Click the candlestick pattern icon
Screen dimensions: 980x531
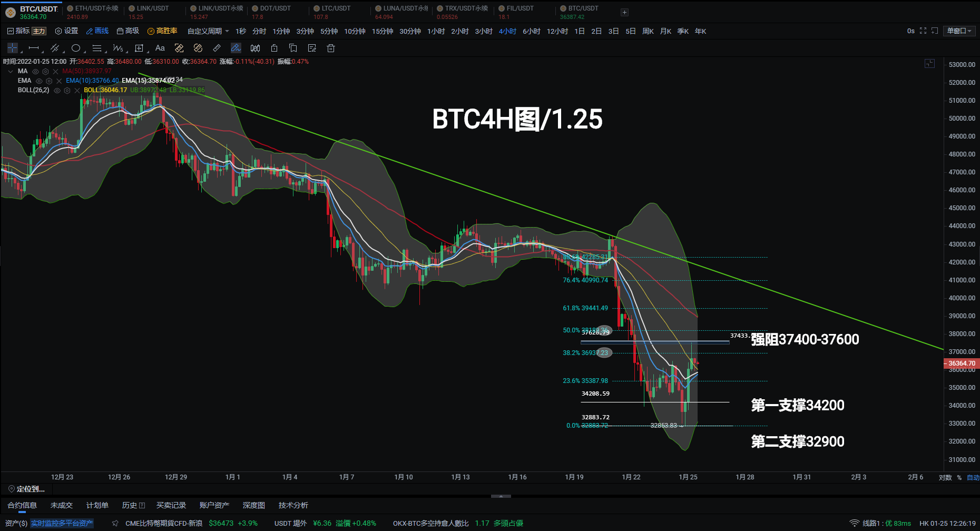point(255,48)
